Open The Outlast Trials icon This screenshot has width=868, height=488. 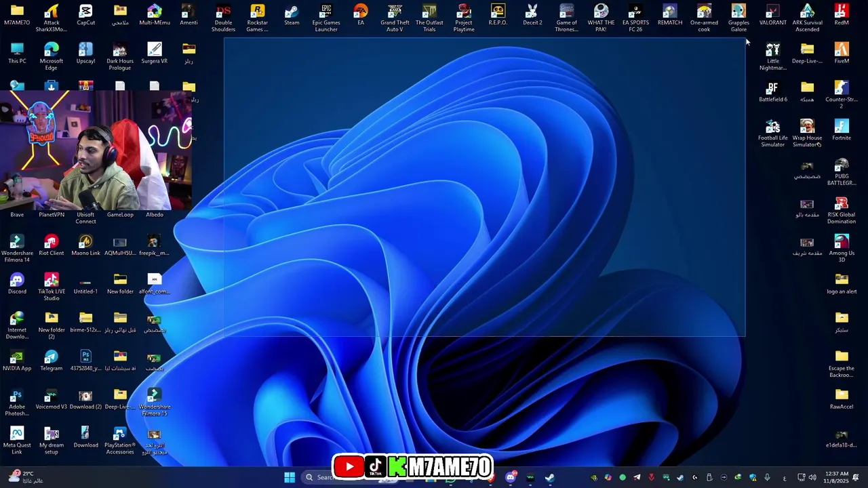point(429,18)
